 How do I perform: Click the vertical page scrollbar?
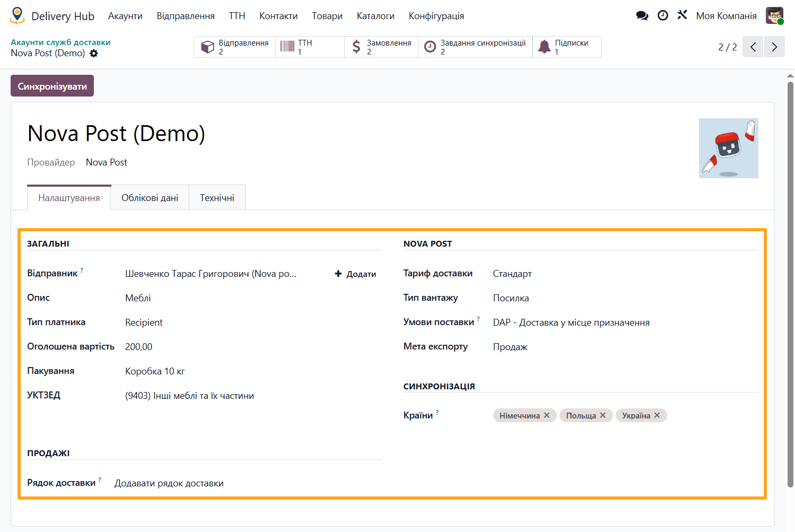[790, 284]
